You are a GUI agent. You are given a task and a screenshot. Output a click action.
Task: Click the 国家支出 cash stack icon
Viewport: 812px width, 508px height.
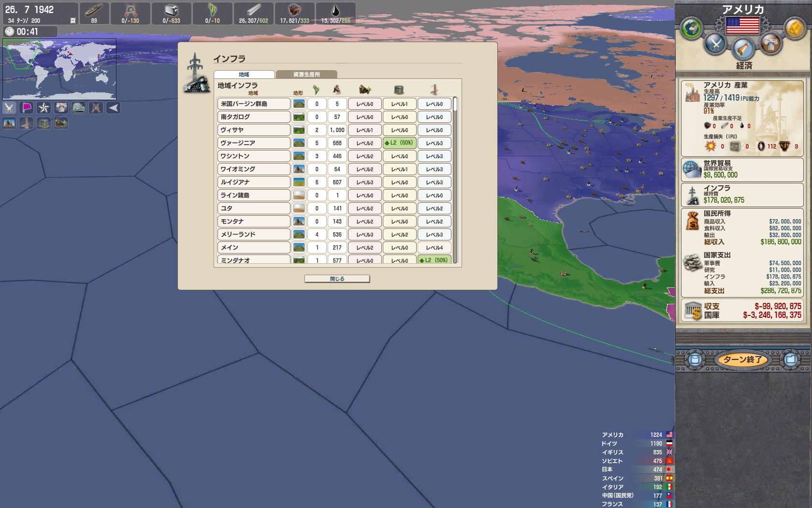point(693,263)
